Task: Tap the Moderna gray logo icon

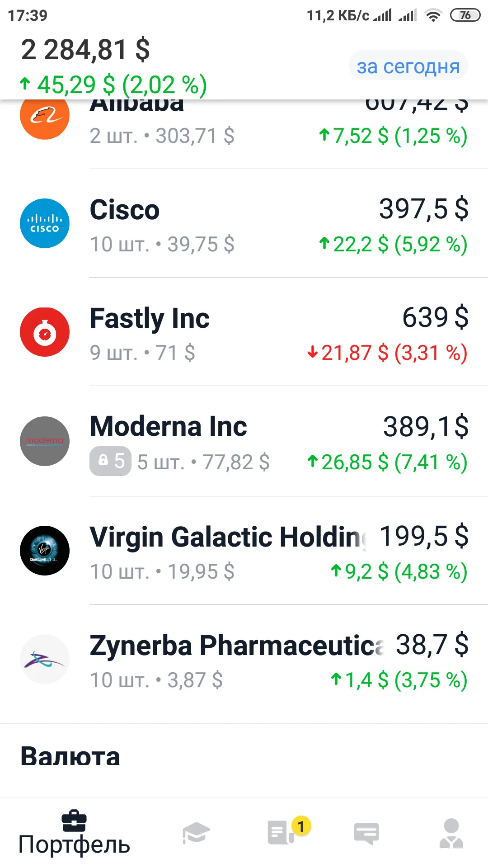Action: (x=45, y=441)
